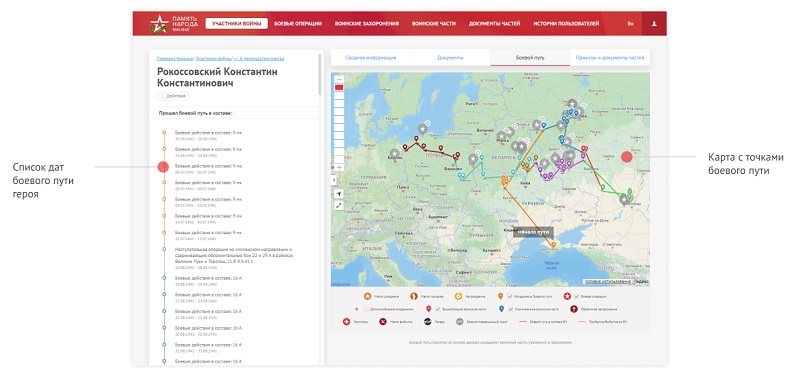Select marker for Наступательная операция на смоленском направлении
This screenshot has width=800, height=368.
(164, 249)
